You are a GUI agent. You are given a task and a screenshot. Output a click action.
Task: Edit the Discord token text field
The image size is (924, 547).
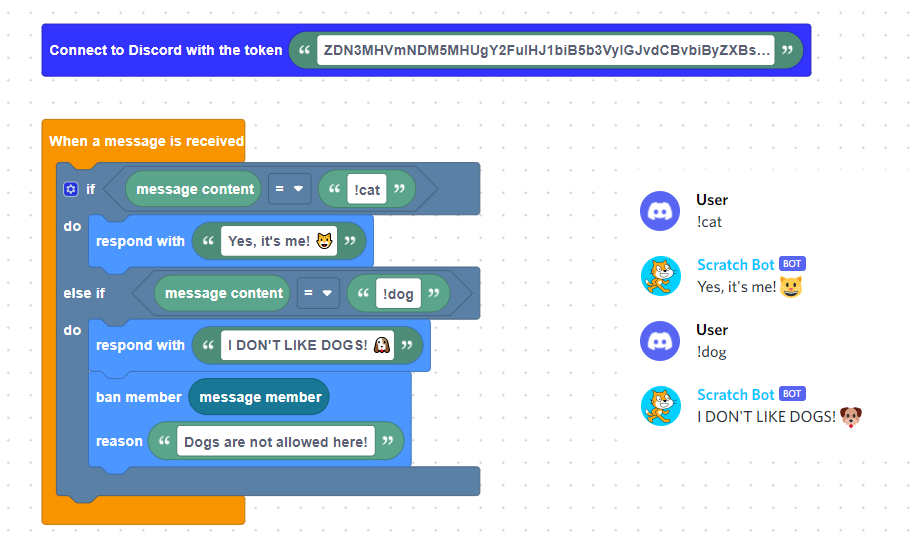(546, 50)
